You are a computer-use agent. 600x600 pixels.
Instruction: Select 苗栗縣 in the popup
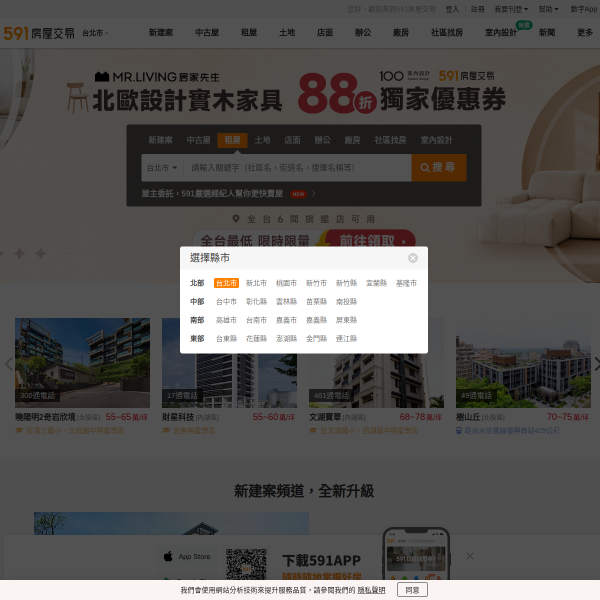(x=316, y=302)
